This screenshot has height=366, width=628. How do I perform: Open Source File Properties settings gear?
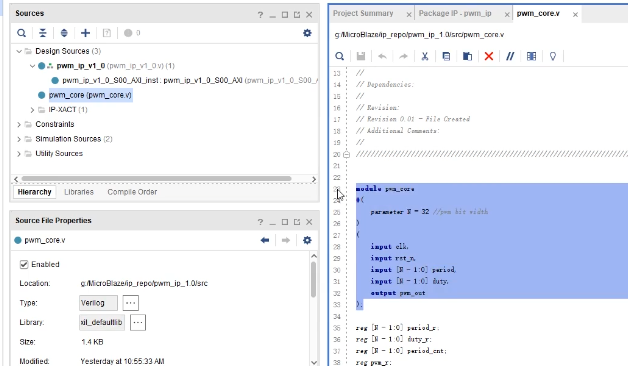(x=307, y=240)
